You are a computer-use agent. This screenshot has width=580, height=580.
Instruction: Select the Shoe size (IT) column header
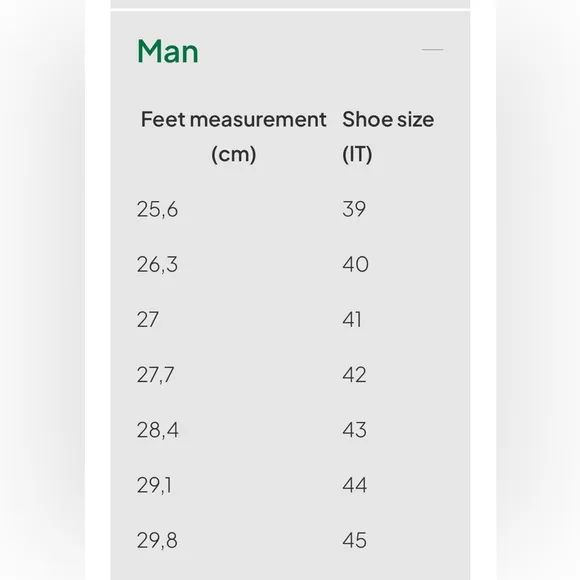click(x=388, y=136)
